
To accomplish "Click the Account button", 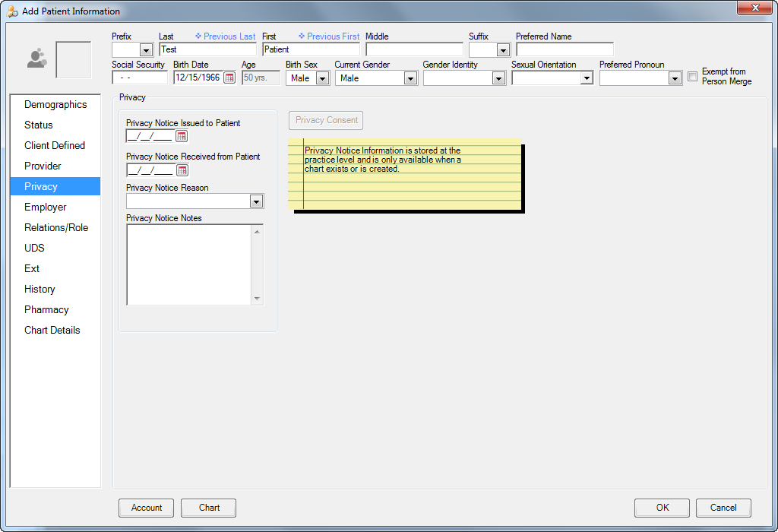I will 147,508.
